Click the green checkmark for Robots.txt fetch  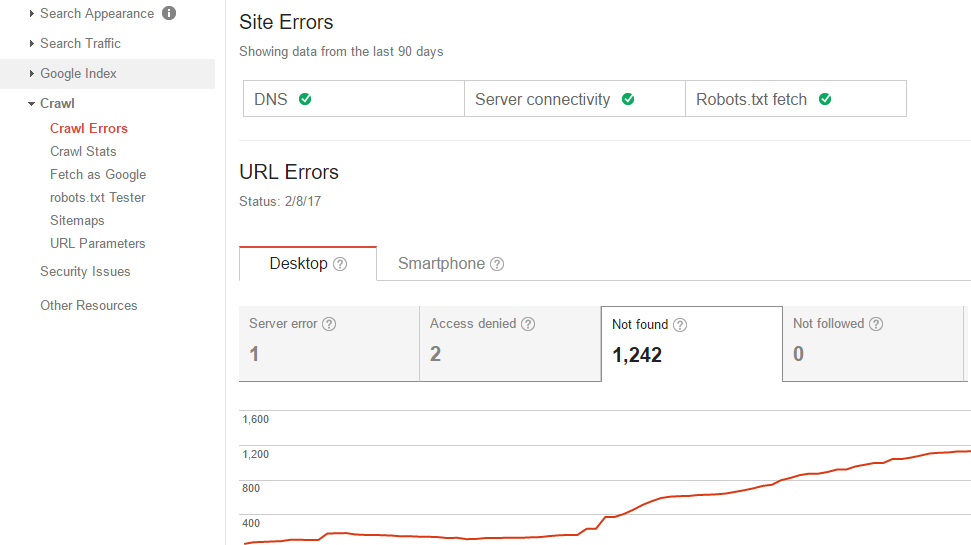coord(825,99)
